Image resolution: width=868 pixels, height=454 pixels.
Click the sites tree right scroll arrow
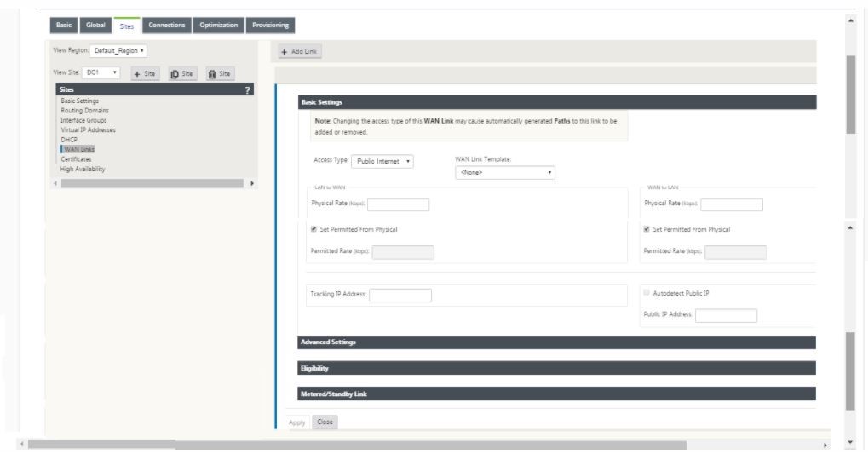tap(252, 183)
